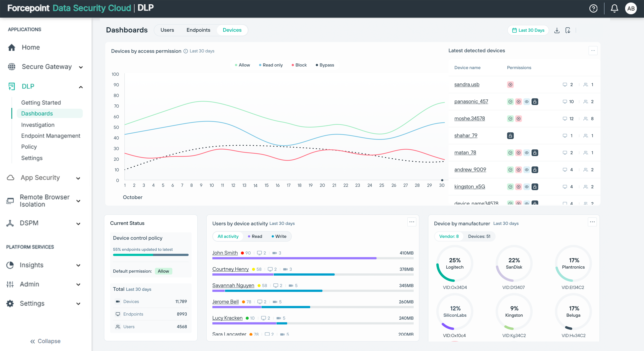Collapse the sidebar with Collapse button

click(x=45, y=341)
